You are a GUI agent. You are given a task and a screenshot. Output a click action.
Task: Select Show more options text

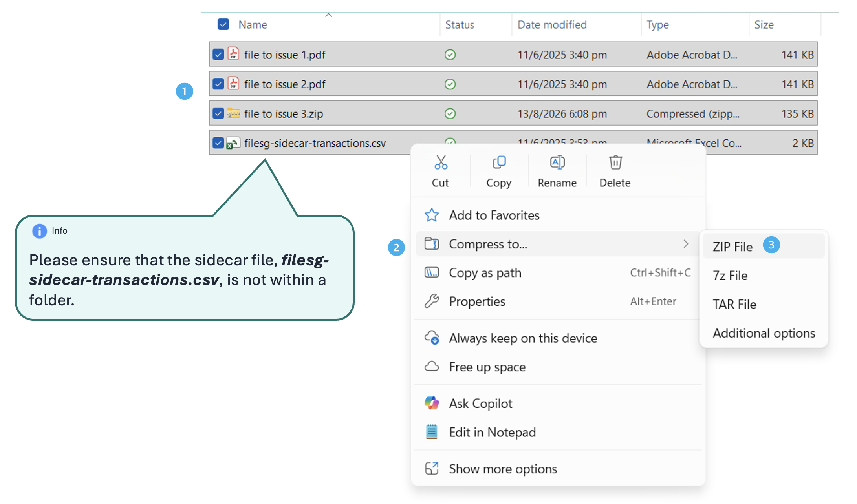[x=503, y=469]
